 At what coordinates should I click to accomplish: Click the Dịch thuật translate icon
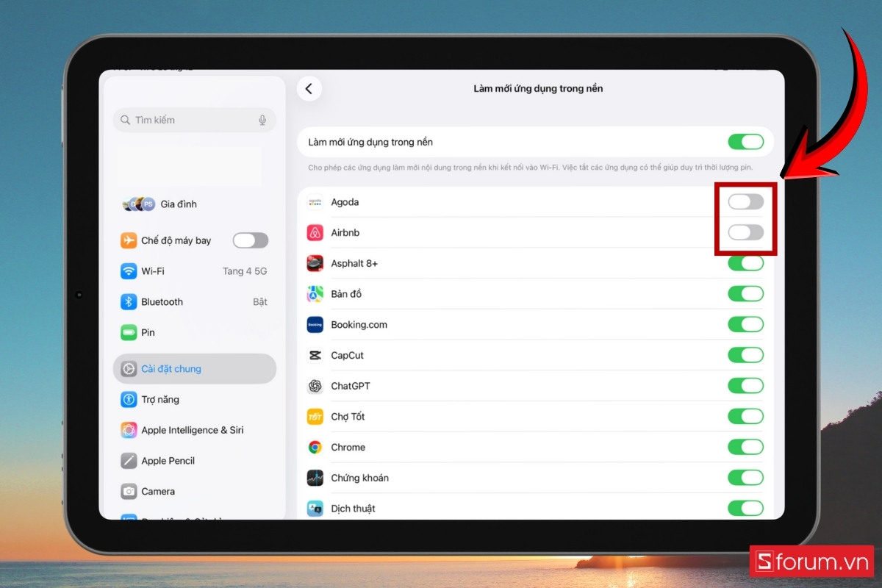coord(315,509)
